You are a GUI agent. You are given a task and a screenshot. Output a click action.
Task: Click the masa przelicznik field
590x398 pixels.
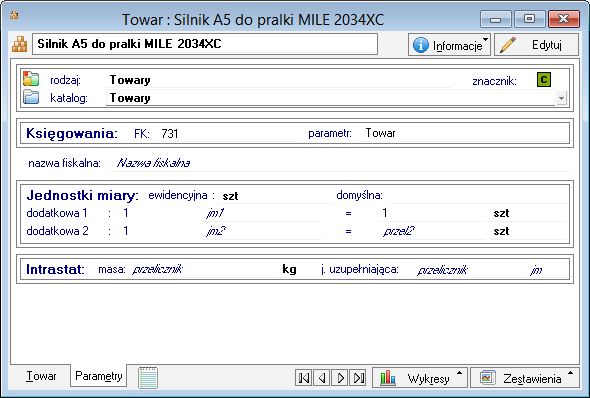click(203, 269)
